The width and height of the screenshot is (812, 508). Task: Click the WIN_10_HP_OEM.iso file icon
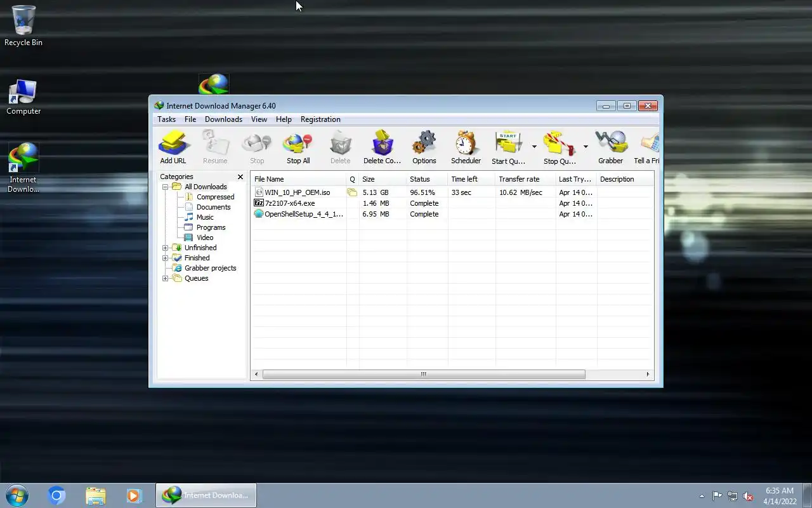258,192
